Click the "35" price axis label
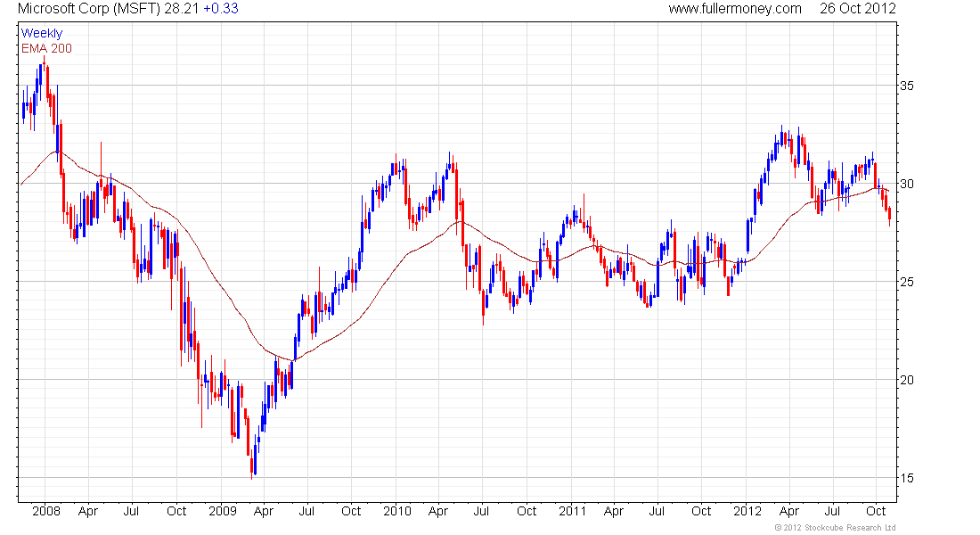 (906, 86)
